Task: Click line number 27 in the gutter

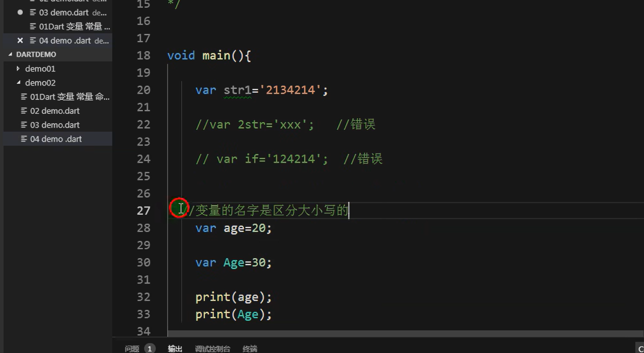Action: (x=143, y=210)
